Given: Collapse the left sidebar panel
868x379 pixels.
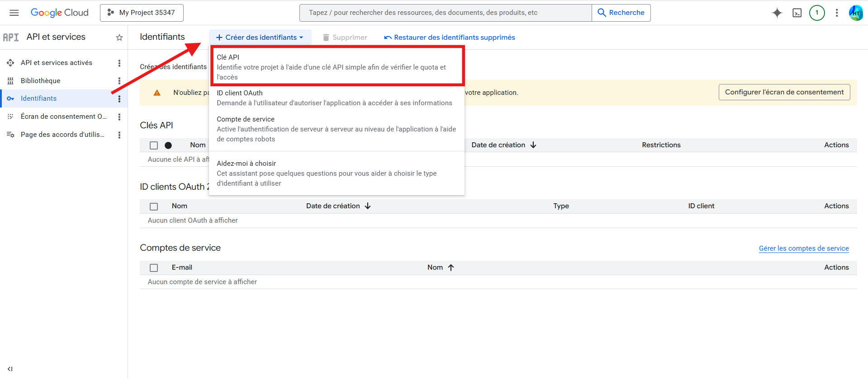Looking at the screenshot, I should pos(10,369).
